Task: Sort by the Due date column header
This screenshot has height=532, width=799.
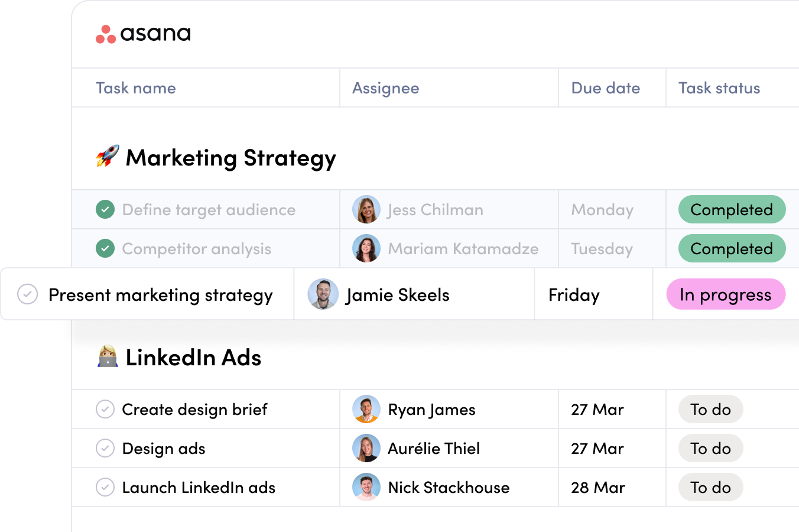Action: 605,88
